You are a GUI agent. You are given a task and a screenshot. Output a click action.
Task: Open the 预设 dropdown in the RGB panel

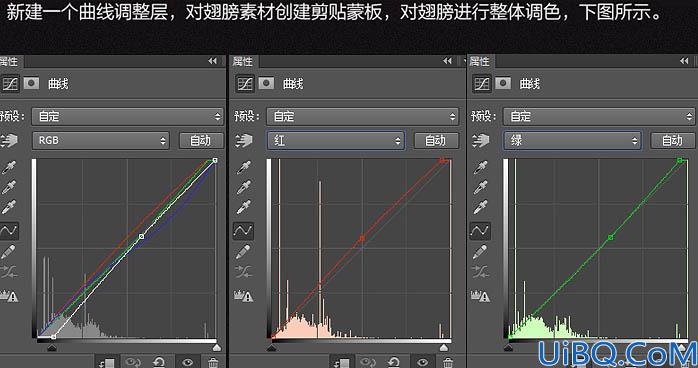pyautogui.click(x=127, y=117)
